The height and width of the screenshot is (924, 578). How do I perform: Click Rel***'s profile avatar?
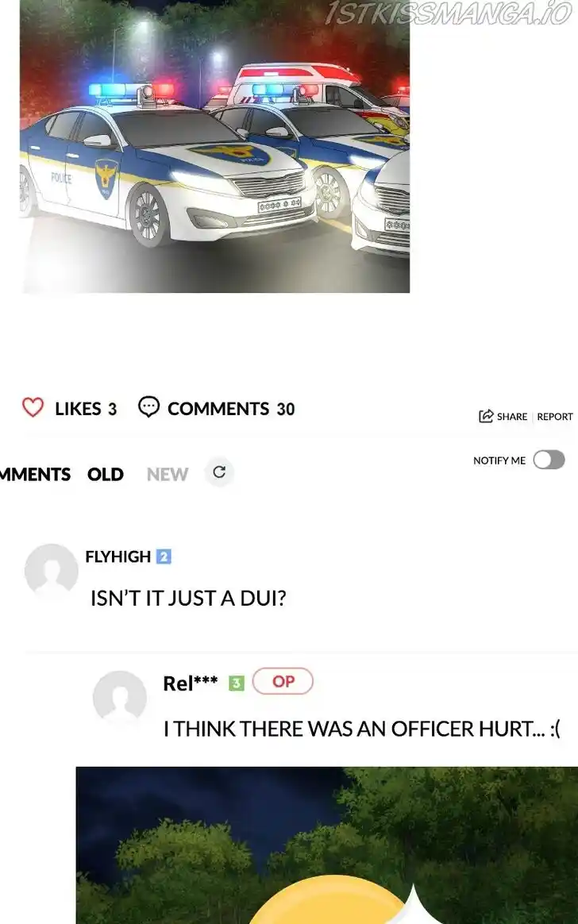[x=120, y=697]
